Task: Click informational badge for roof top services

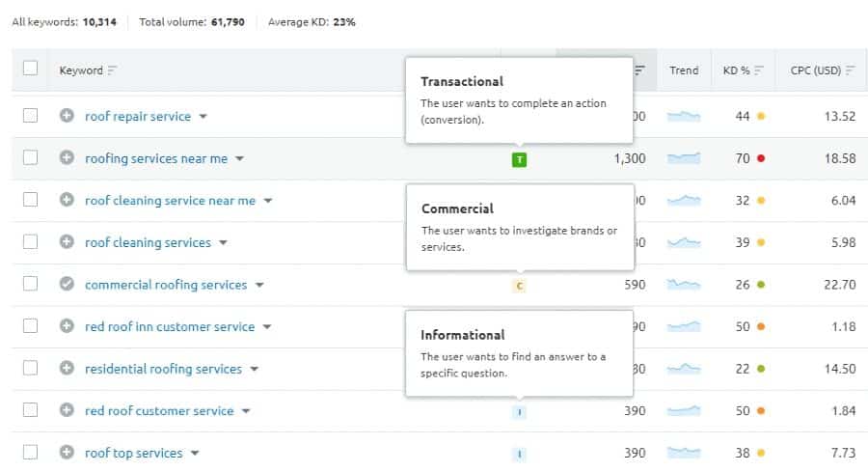Action: 519,455
